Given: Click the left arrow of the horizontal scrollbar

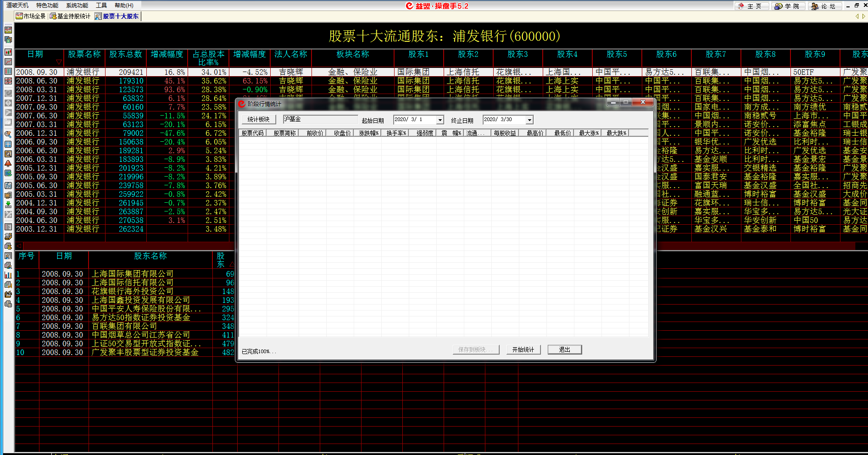Looking at the screenshot, I should click(x=19, y=246).
